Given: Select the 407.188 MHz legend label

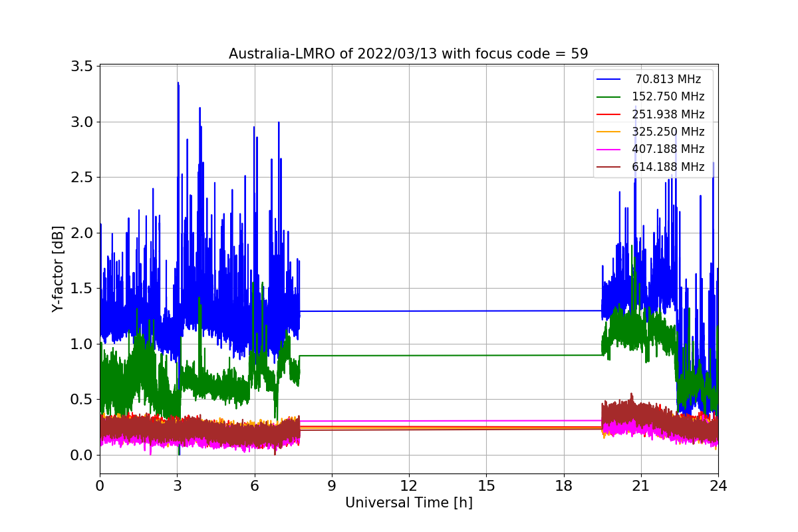Looking at the screenshot, I should click(x=668, y=149).
